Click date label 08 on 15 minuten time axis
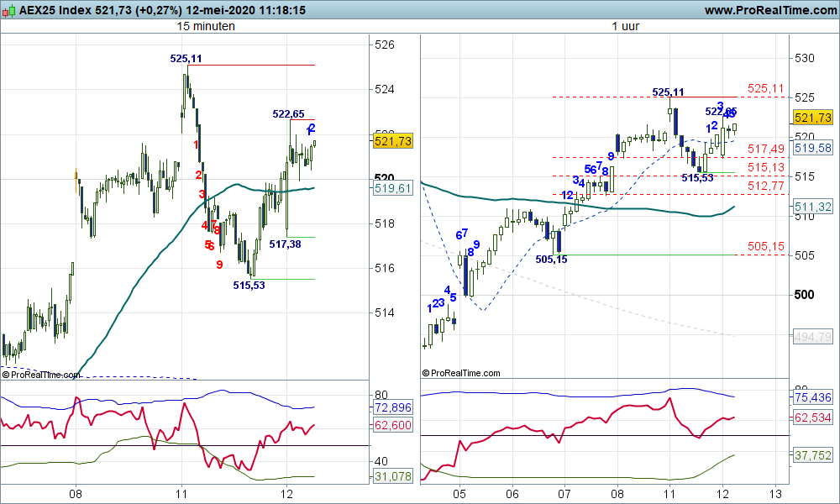This screenshot has width=840, height=504. click(x=76, y=493)
